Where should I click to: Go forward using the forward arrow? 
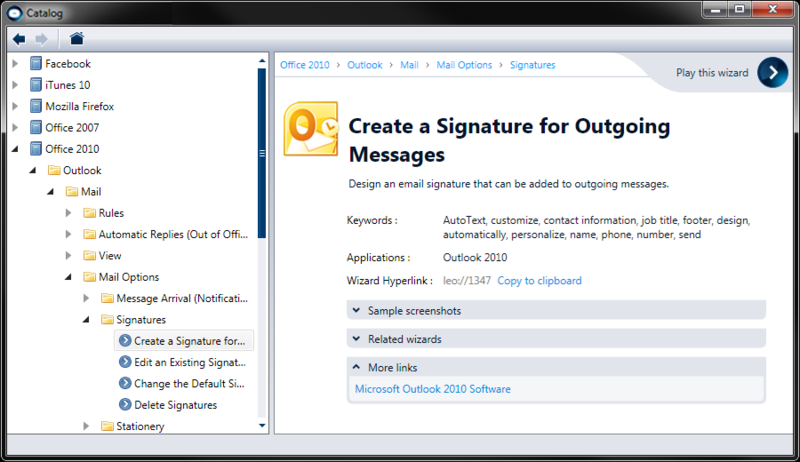coord(41,39)
